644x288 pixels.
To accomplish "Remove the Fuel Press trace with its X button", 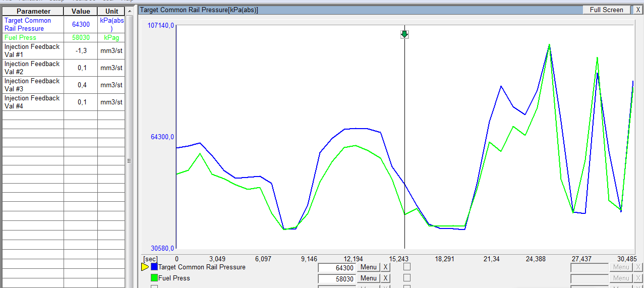I will [385, 278].
